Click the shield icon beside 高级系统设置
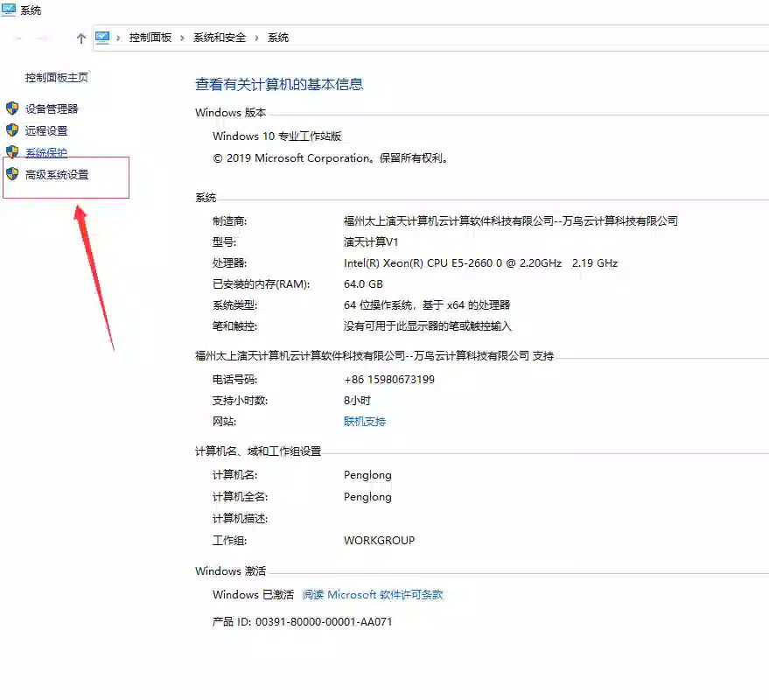 pyautogui.click(x=12, y=174)
